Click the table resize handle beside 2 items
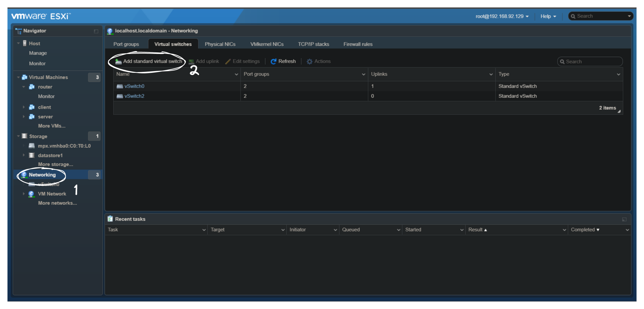The width and height of the screenshot is (644, 309). (619, 111)
